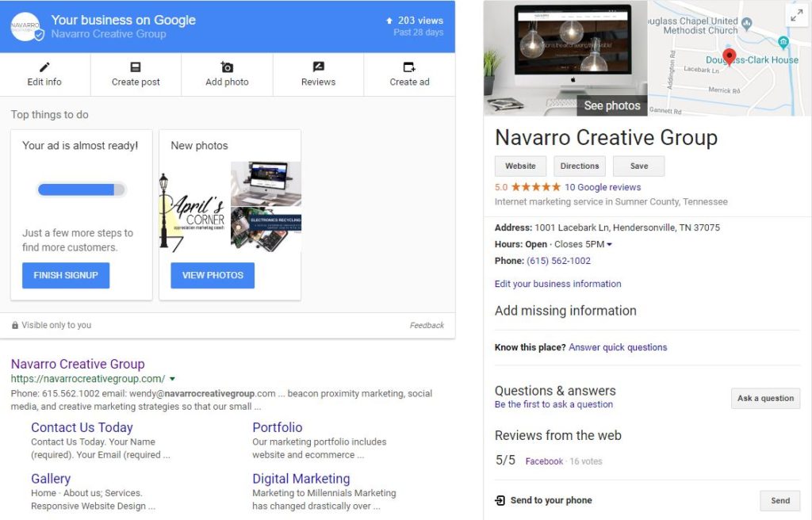The image size is (812, 520).
Task: Click the FINISH SIGNUP button
Action: 66,275
